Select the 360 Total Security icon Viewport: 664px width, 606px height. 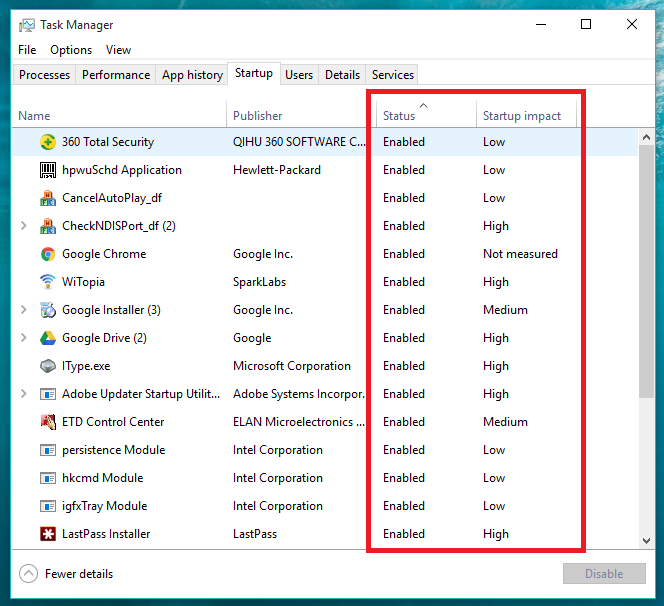(48, 142)
